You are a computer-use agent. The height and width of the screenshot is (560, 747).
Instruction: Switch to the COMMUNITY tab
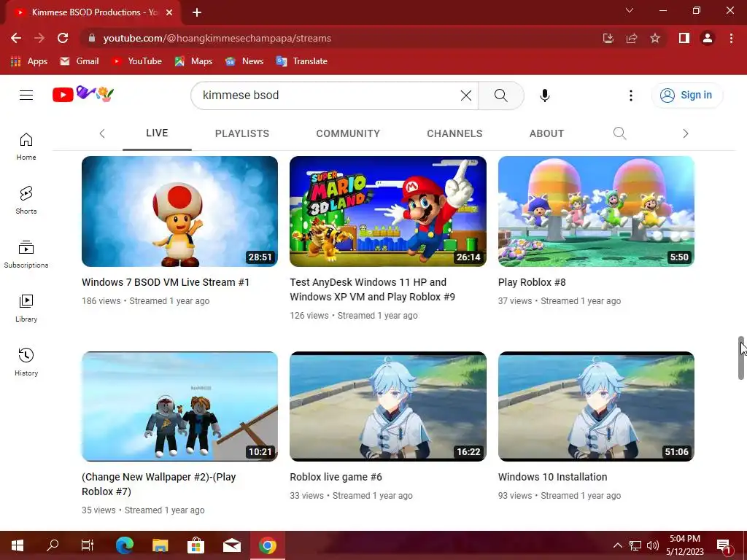(348, 134)
